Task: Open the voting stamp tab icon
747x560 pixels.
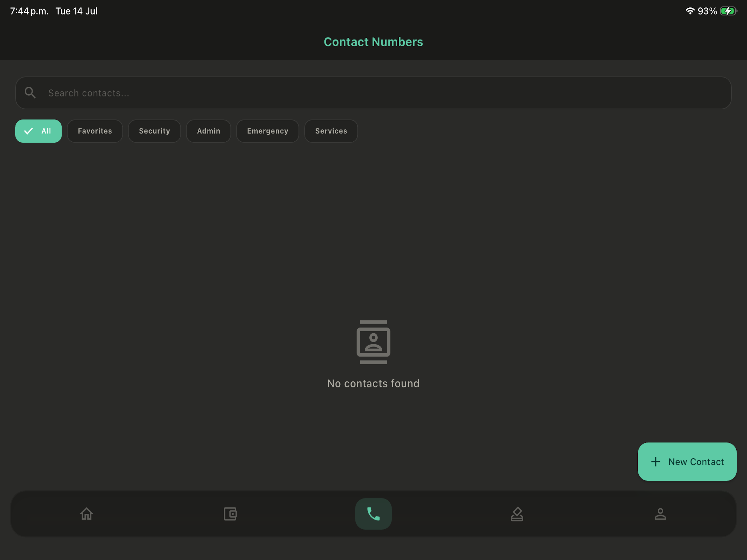Action: click(517, 514)
